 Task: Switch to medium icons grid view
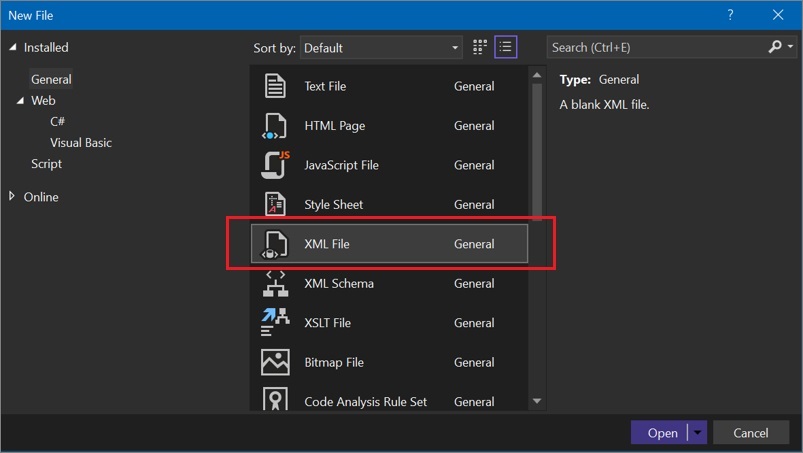(x=480, y=47)
